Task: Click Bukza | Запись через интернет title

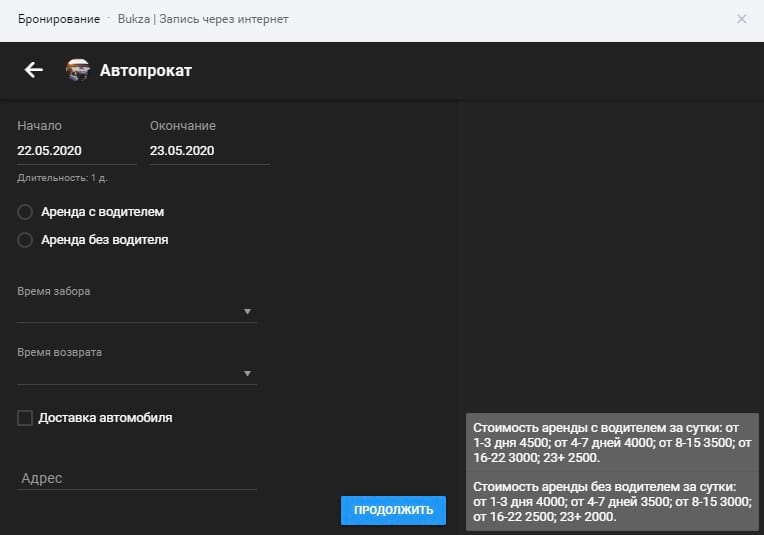Action: pyautogui.click(x=203, y=19)
